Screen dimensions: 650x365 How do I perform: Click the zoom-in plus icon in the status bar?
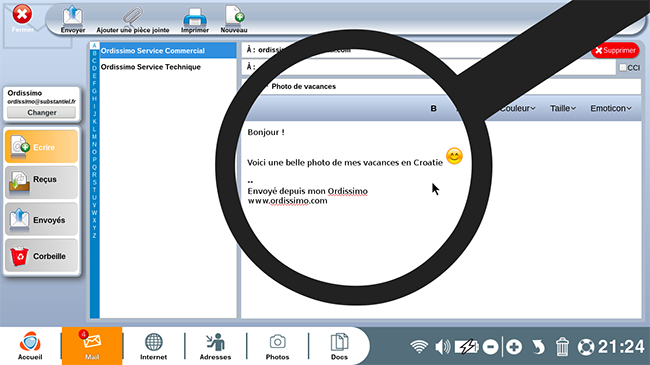(x=514, y=346)
